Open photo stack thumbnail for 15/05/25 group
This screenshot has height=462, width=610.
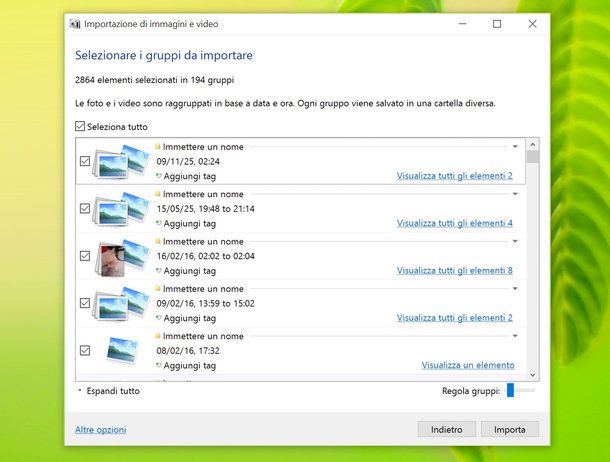coord(121,209)
